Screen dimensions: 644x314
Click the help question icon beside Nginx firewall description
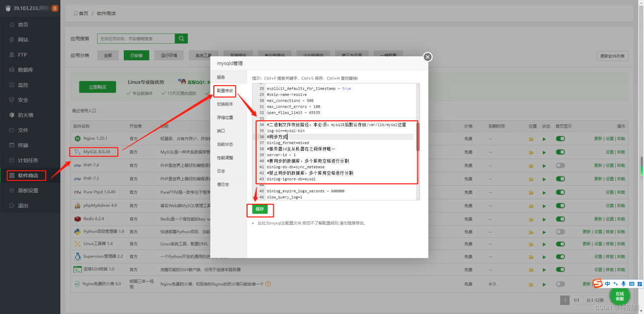(268, 284)
